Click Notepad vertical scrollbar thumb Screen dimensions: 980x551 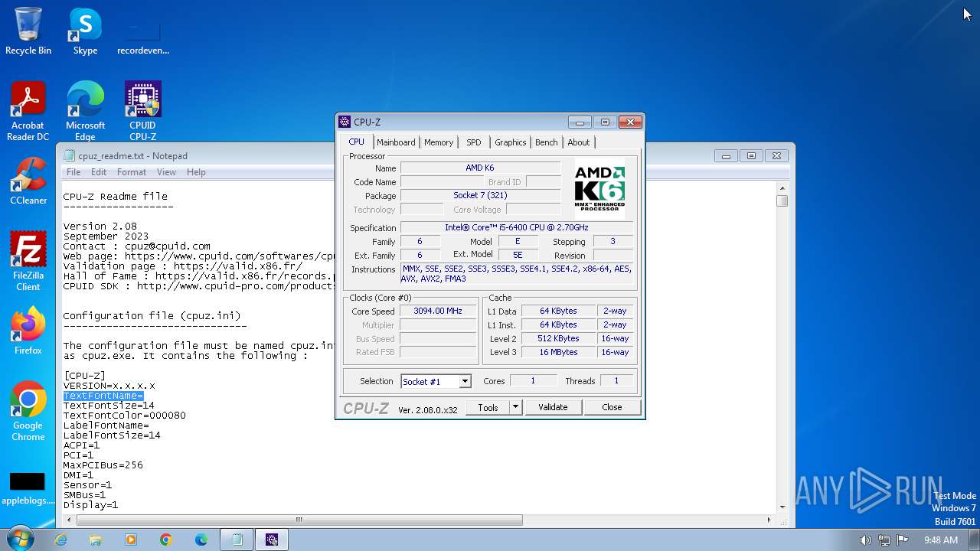782,201
